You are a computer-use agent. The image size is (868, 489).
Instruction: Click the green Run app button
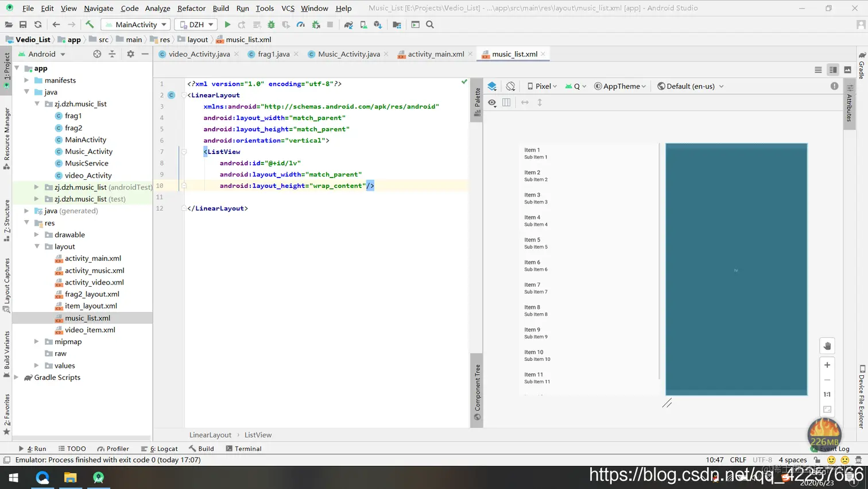click(227, 25)
